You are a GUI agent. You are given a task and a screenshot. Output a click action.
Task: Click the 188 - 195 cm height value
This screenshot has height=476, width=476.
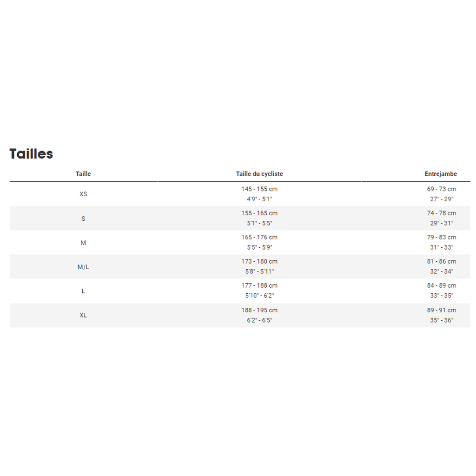[259, 310]
